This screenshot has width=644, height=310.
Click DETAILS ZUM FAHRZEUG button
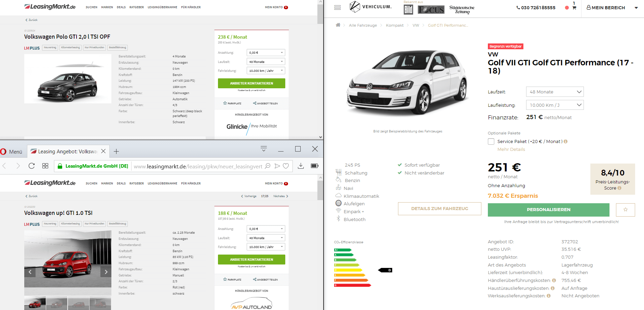(440, 209)
